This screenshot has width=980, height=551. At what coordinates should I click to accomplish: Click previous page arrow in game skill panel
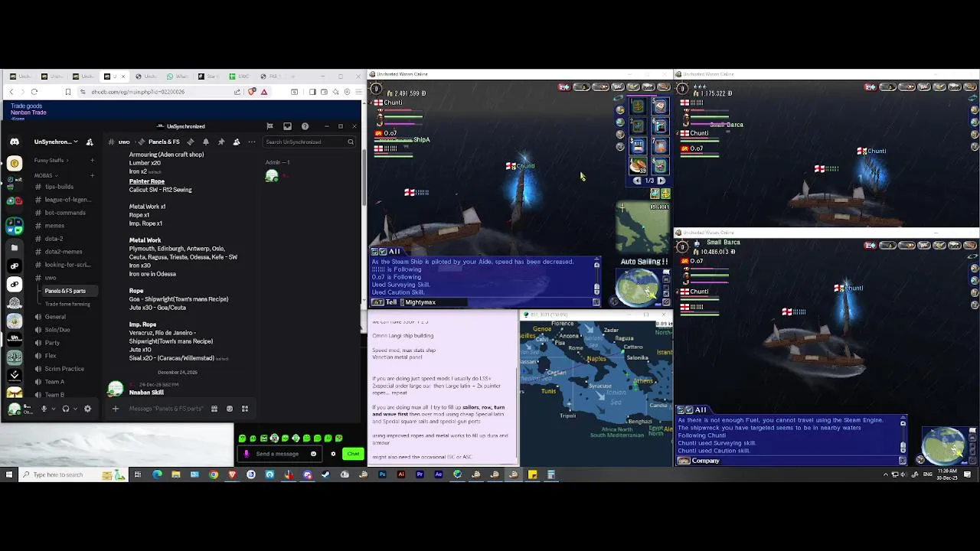point(637,181)
